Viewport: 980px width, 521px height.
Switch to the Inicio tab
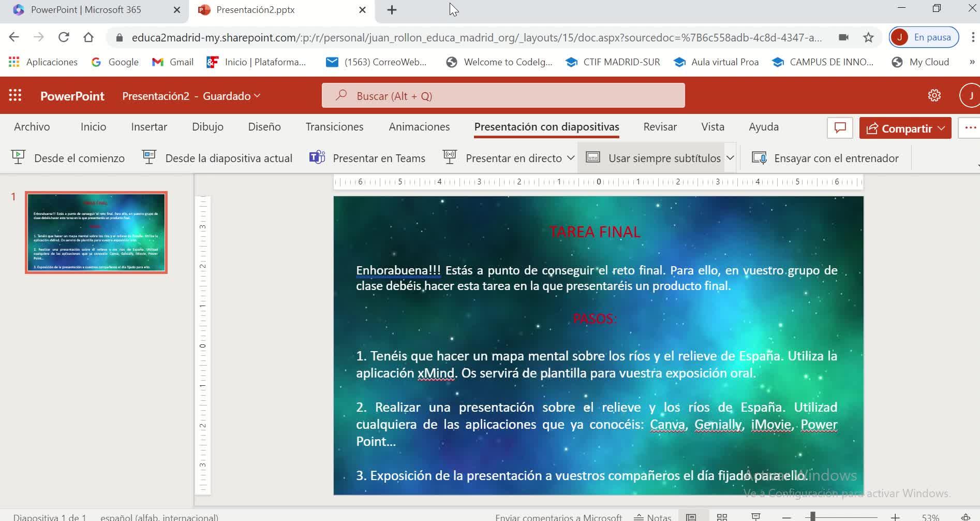(93, 127)
